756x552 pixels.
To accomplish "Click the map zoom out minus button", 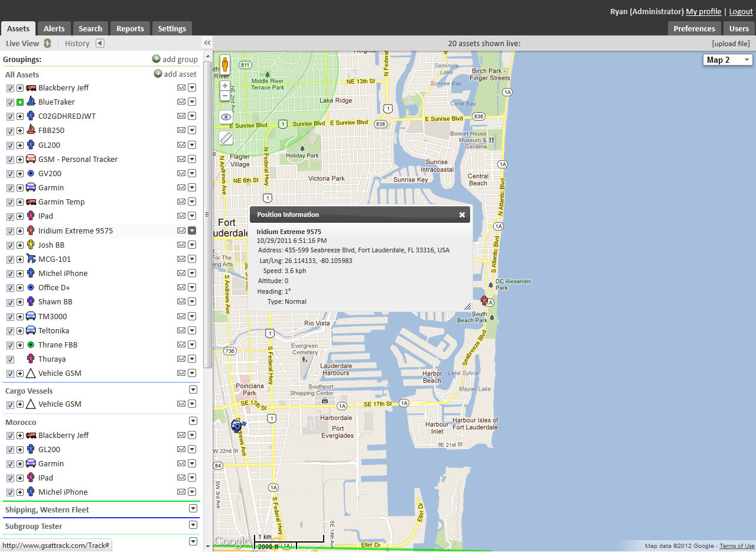I will (225, 96).
